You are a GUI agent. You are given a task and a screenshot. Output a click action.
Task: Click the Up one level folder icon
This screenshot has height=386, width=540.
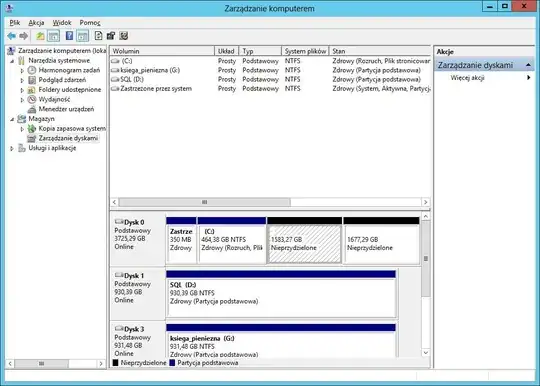40,35
